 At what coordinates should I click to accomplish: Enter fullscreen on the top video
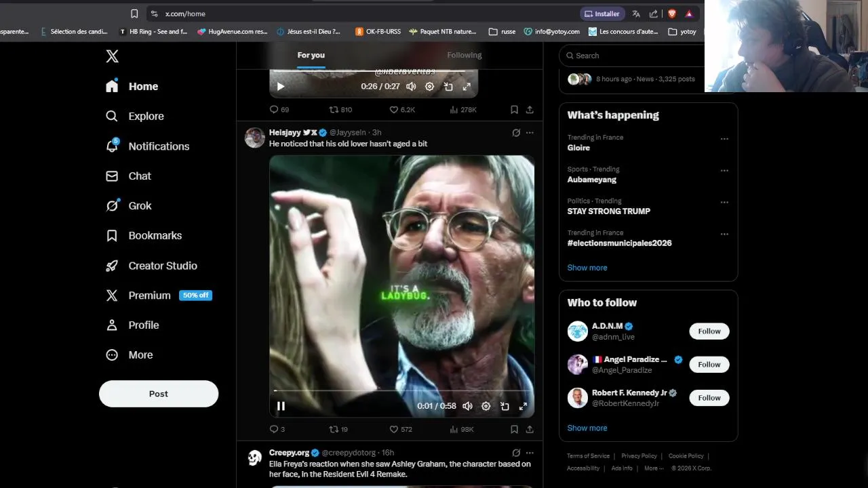[467, 86]
